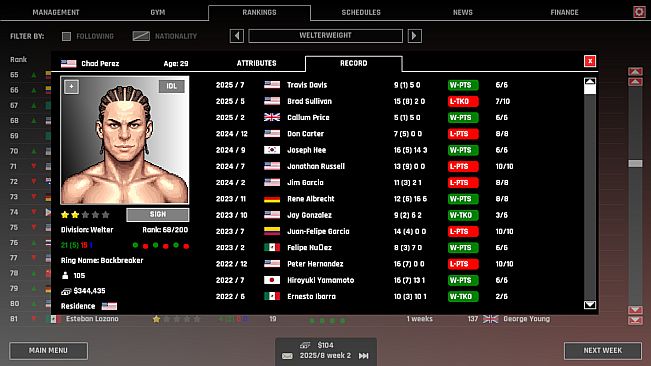This screenshot has height=366, width=651.
Task: Toggle the Nationality filter flag box
Action: coord(141,36)
